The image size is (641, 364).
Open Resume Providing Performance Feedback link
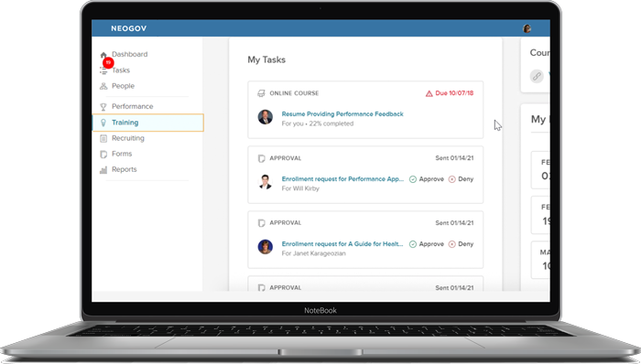(x=342, y=113)
